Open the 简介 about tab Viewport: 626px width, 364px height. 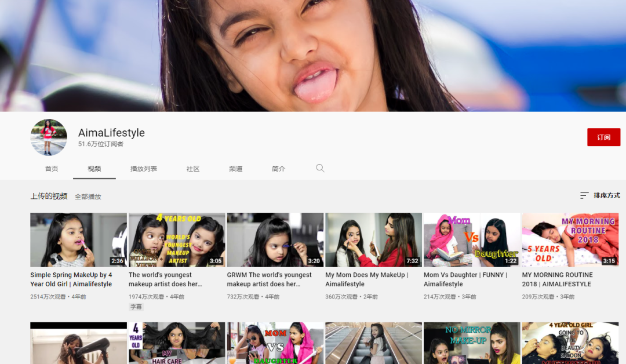(278, 169)
